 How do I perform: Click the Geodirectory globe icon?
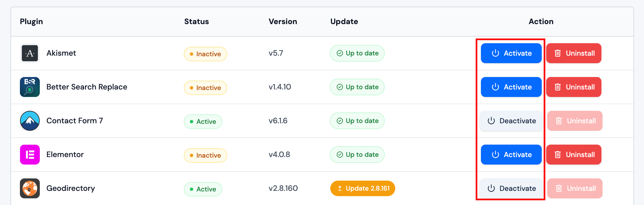pos(30,188)
